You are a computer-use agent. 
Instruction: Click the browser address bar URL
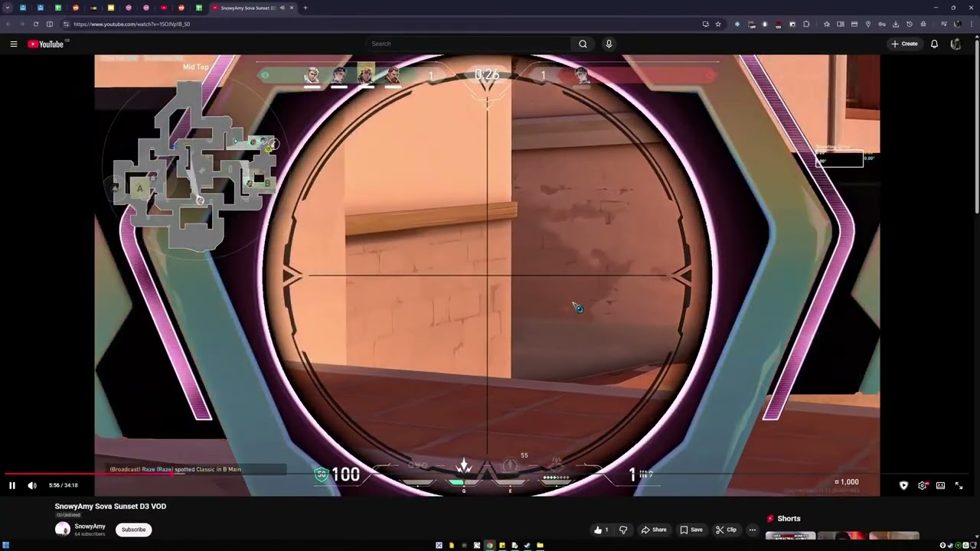pyautogui.click(x=132, y=24)
